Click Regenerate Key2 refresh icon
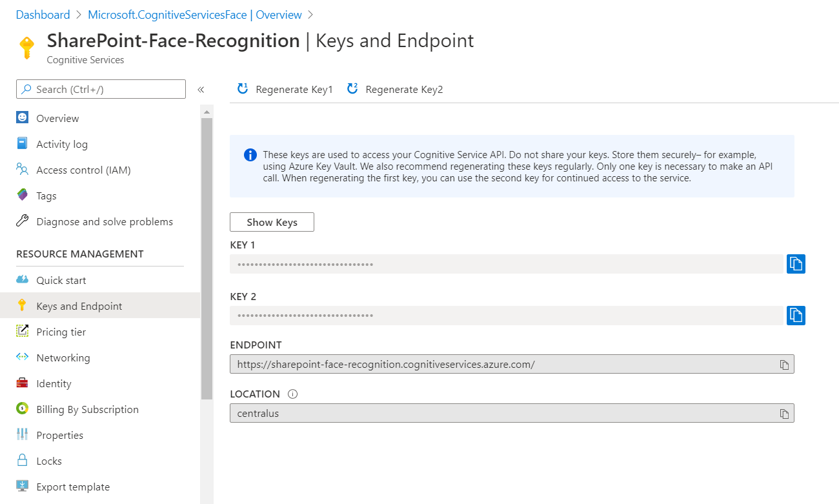Screen dimensions: 839x504 [352, 89]
